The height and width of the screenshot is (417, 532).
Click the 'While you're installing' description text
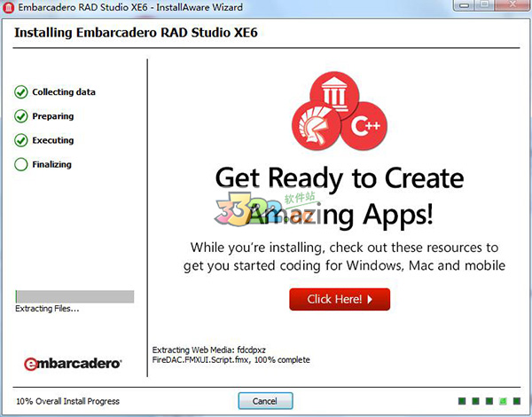tap(344, 256)
